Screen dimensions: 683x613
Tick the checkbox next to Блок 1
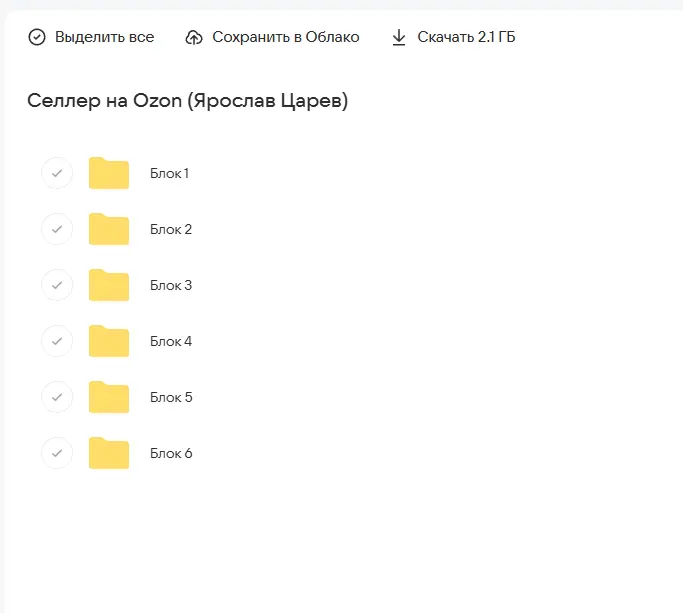57,173
